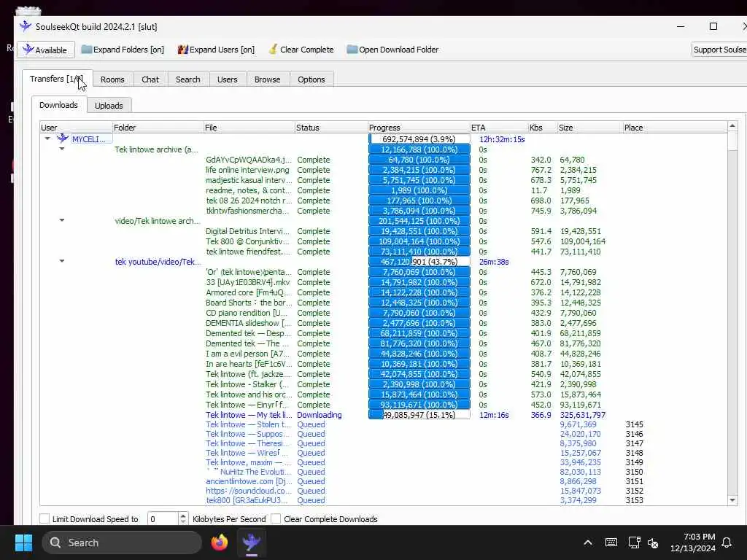Click the touch keyboard tray icon
Viewport: 747px width, 560px height.
coord(611,542)
